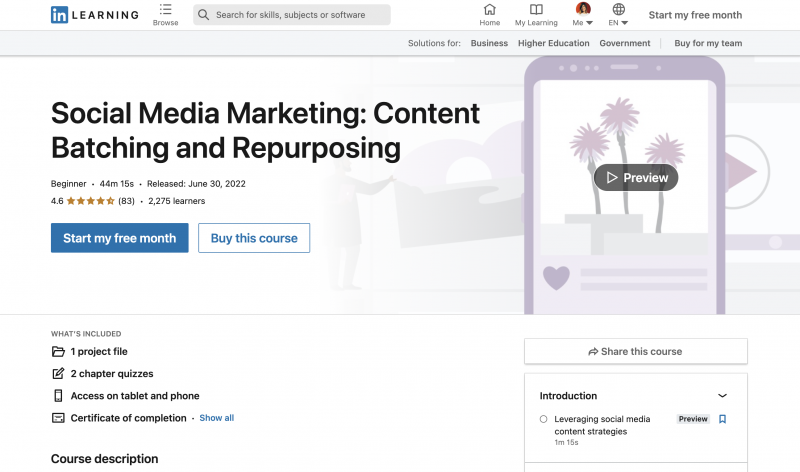Open the Browse menu icon
The height and width of the screenshot is (472, 800).
click(x=165, y=9)
